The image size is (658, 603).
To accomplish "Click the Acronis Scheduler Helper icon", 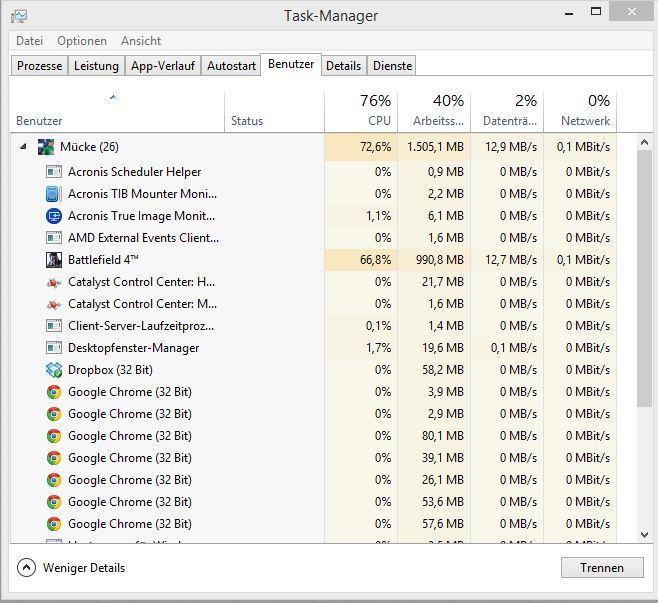I will 54,172.
